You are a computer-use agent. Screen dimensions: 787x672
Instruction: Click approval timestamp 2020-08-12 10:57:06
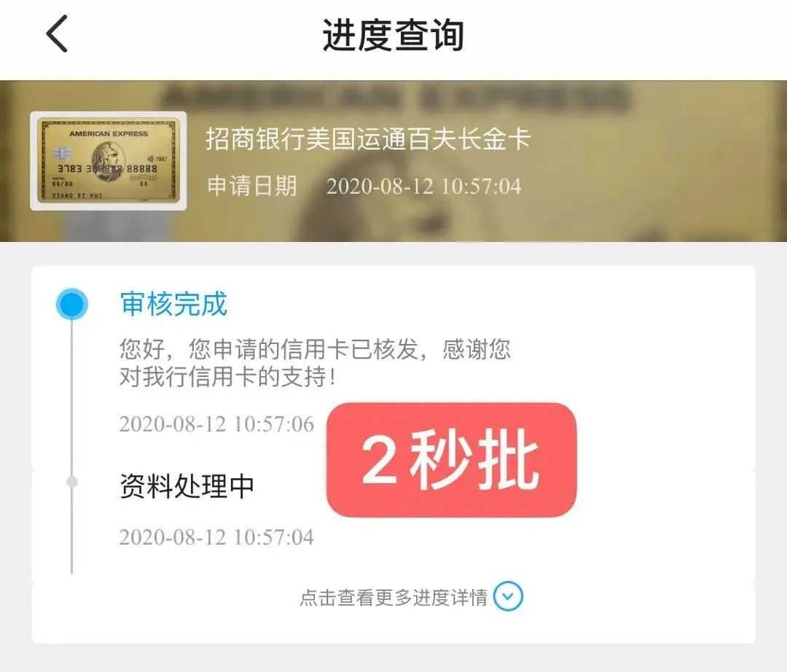point(217,424)
